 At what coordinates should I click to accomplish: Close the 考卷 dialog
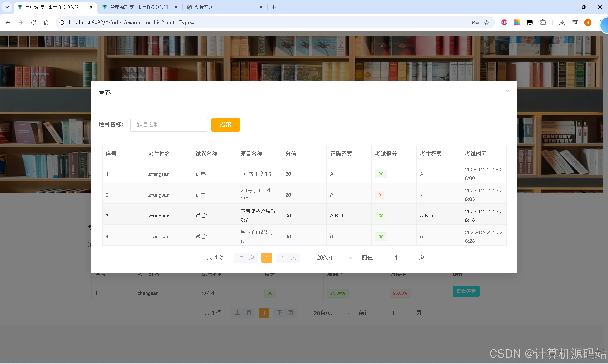point(507,92)
